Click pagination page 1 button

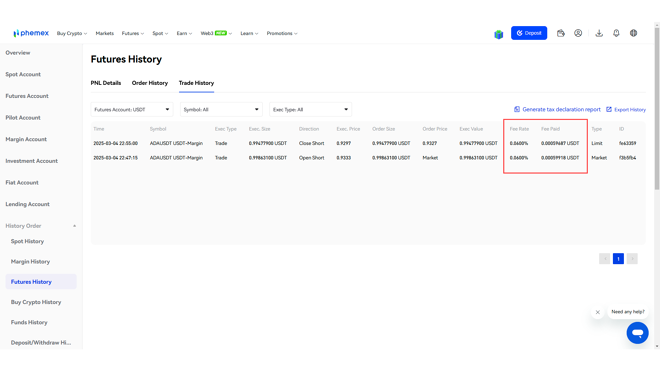point(618,259)
